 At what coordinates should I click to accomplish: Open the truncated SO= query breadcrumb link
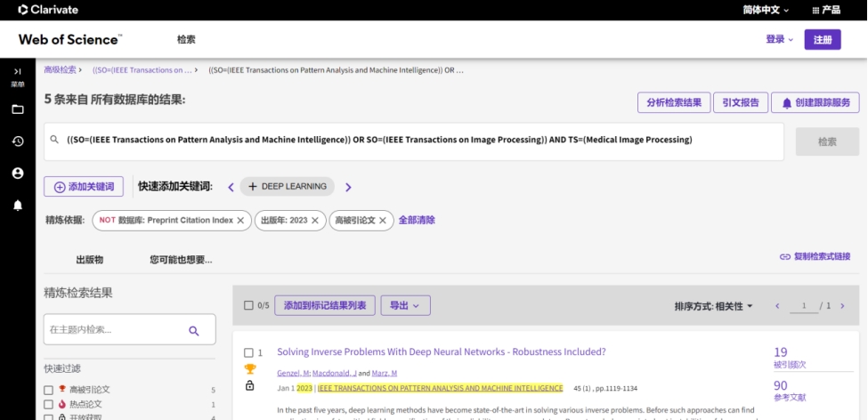tap(142, 70)
